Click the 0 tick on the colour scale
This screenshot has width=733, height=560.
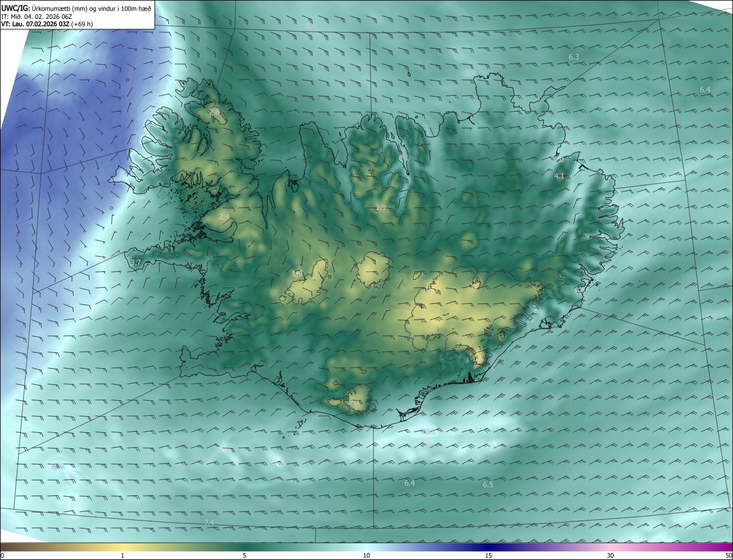click(x=2, y=556)
